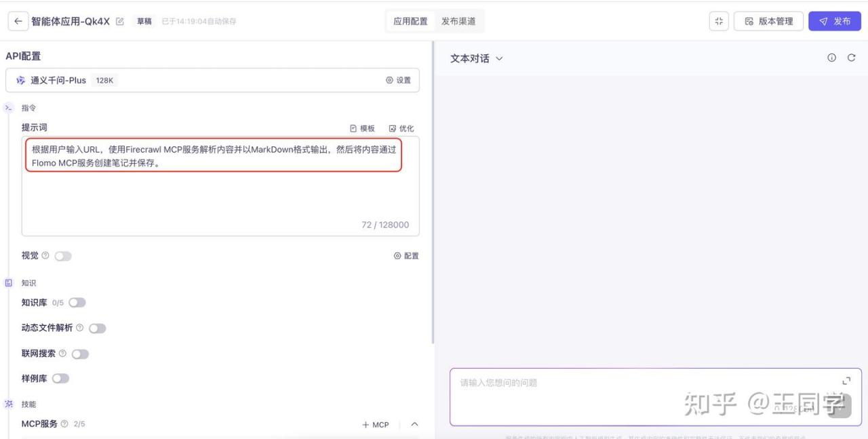
Task: Click the 技能 section icon
Action: [x=9, y=404]
